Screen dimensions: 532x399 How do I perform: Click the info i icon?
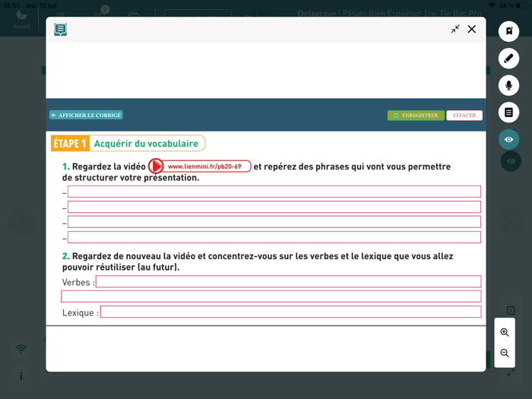click(x=21, y=376)
